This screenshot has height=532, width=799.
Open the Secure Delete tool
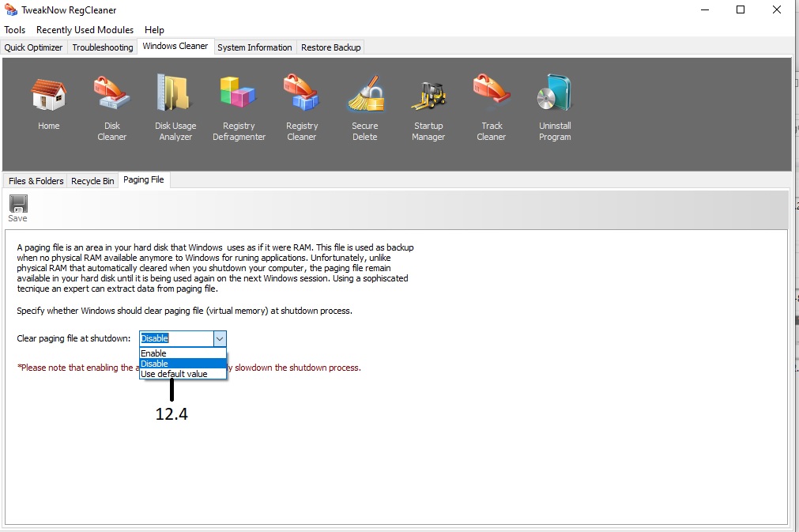click(365, 93)
